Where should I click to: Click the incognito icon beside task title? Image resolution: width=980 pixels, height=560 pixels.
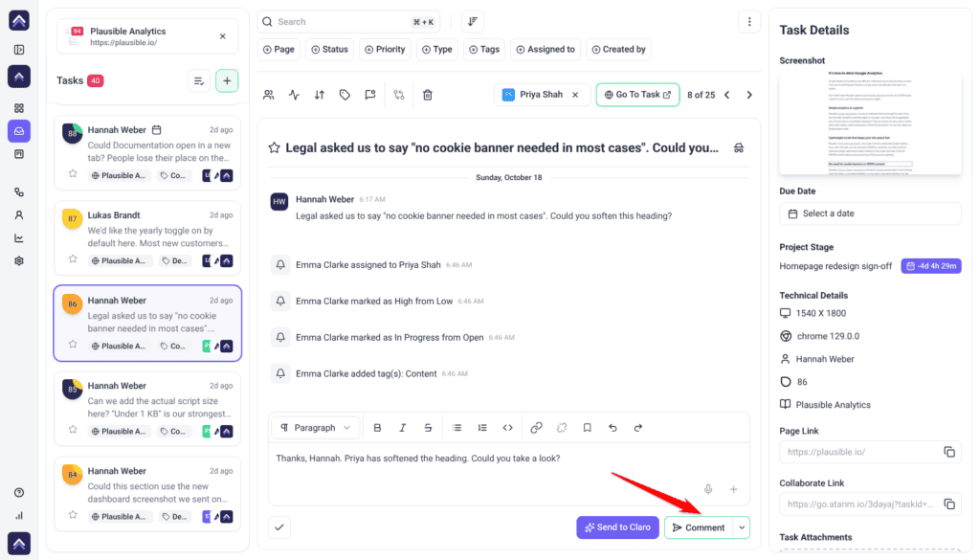[739, 148]
